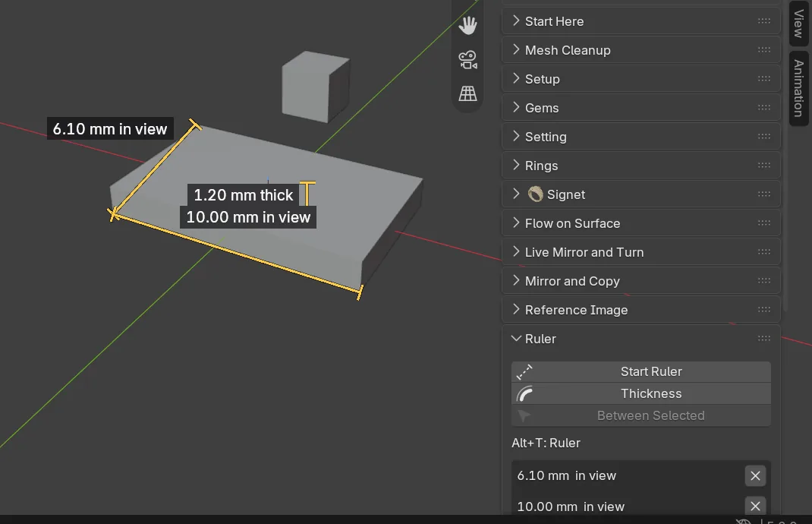Grab the drag handle of Mirror and Copy panel
The image size is (812, 524).
[764, 281]
